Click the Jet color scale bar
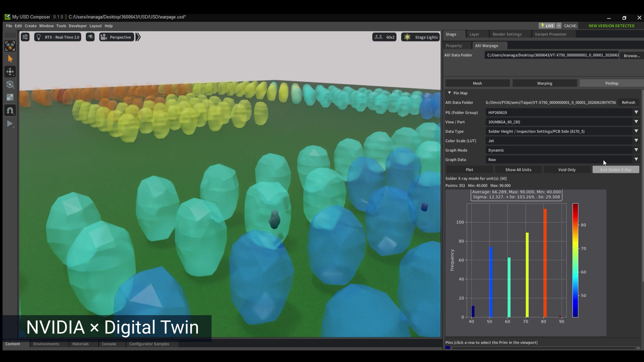Screen dimensions: 644x362 (x=575, y=260)
